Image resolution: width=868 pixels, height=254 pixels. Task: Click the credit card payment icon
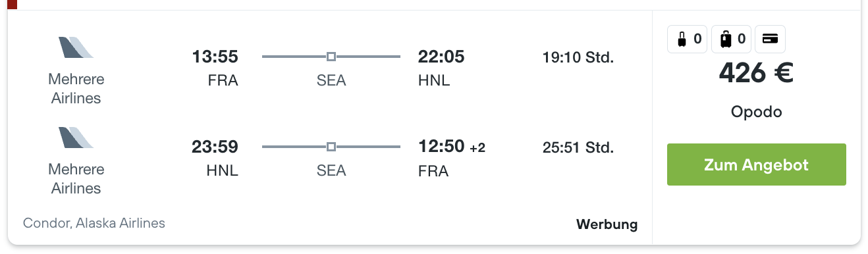coord(770,39)
